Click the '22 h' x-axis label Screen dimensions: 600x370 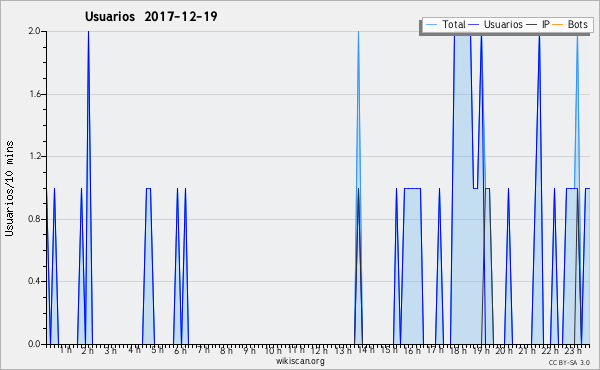pos(550,351)
